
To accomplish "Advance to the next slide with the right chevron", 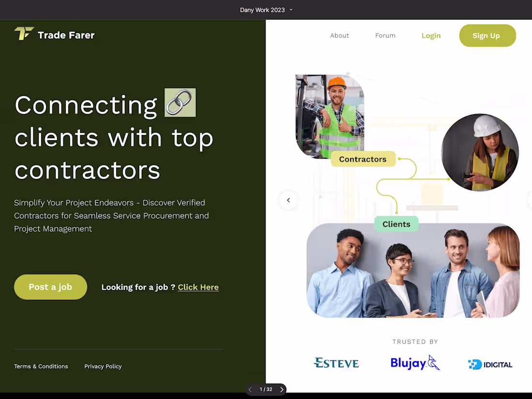I will [x=282, y=389].
